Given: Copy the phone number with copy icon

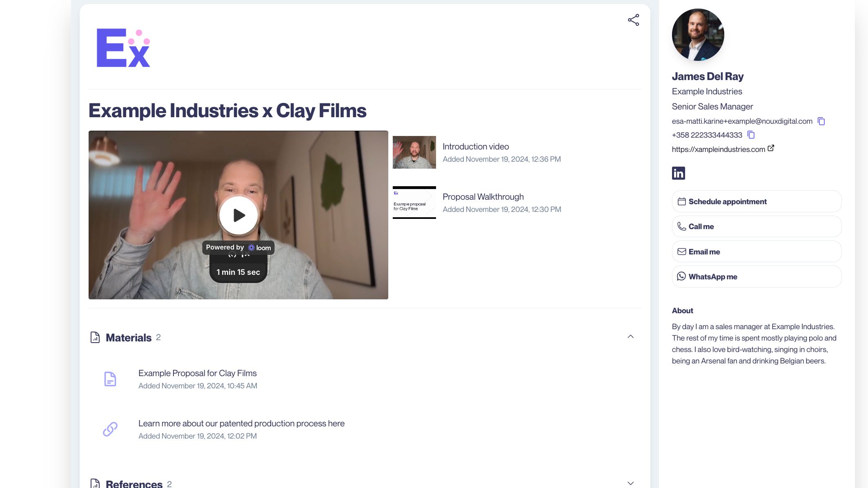Looking at the screenshot, I should (751, 135).
